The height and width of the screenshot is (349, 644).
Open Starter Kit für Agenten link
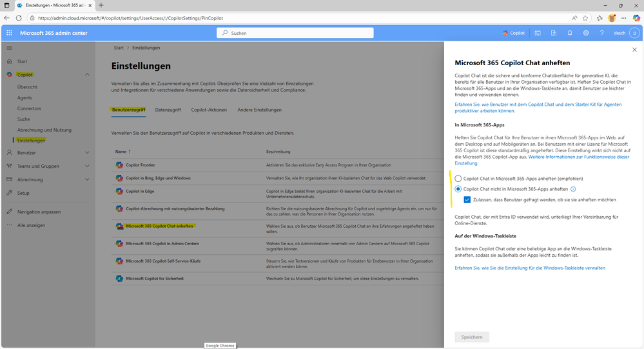pyautogui.click(x=538, y=108)
